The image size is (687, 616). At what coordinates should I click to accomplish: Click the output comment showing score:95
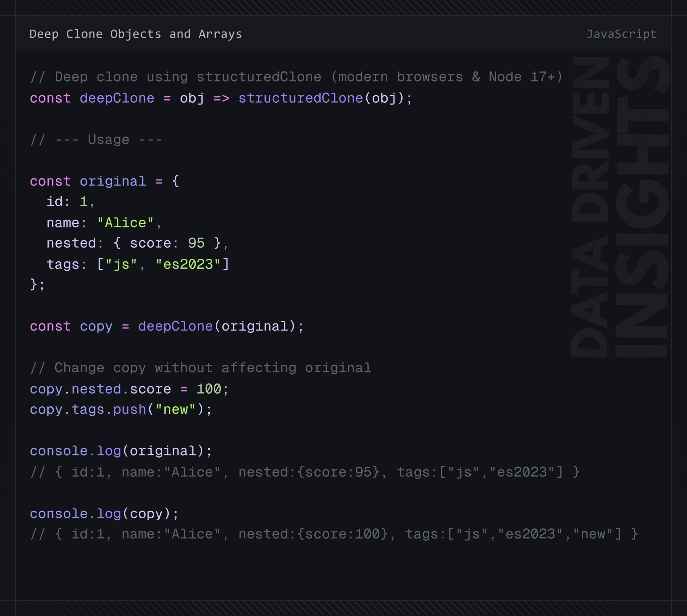305,472
